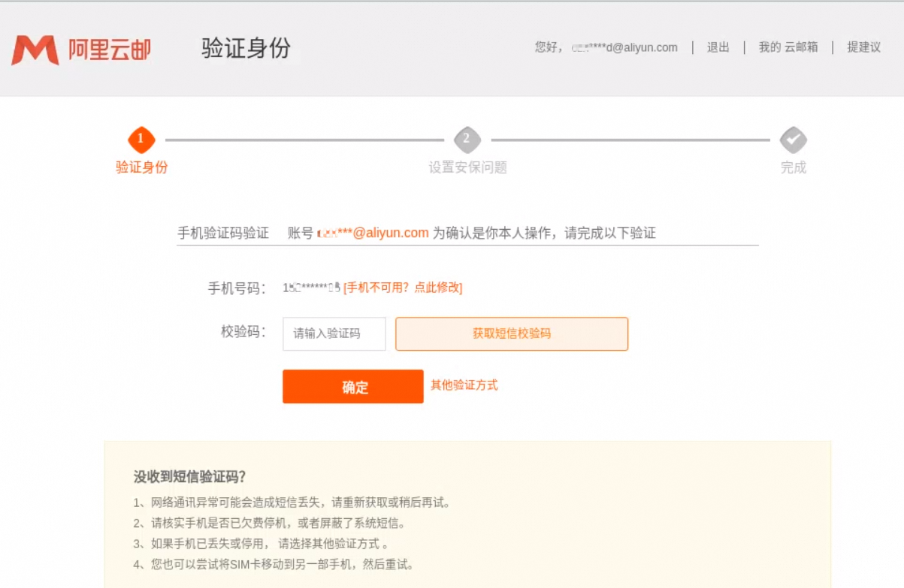Open 我的云邮箱 from the header
This screenshot has width=904, height=588.
[786, 47]
